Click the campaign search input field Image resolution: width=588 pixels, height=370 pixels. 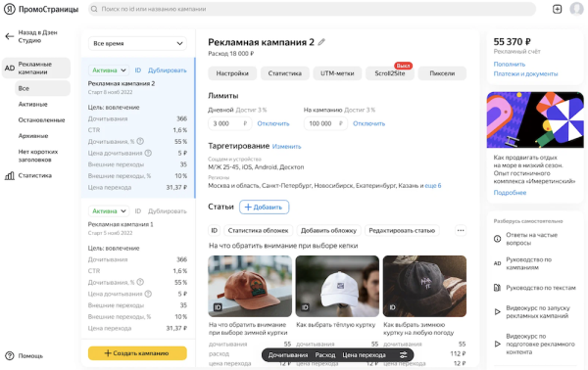(x=312, y=9)
